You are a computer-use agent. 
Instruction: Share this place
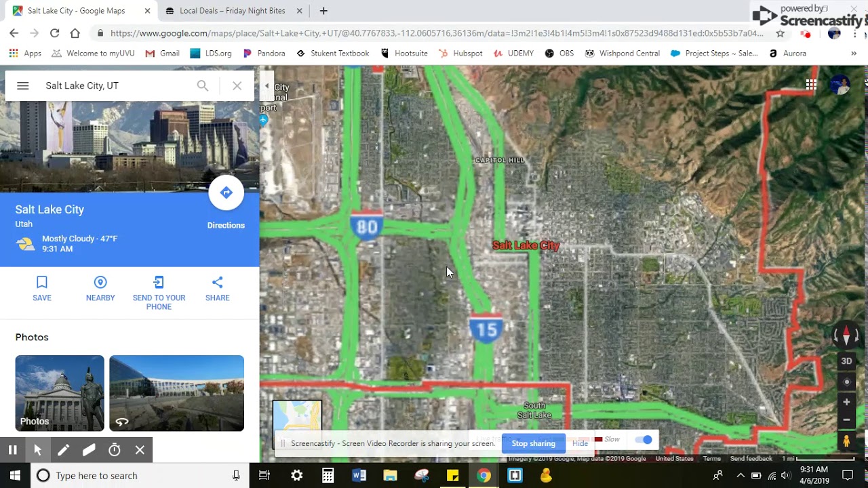pos(217,289)
